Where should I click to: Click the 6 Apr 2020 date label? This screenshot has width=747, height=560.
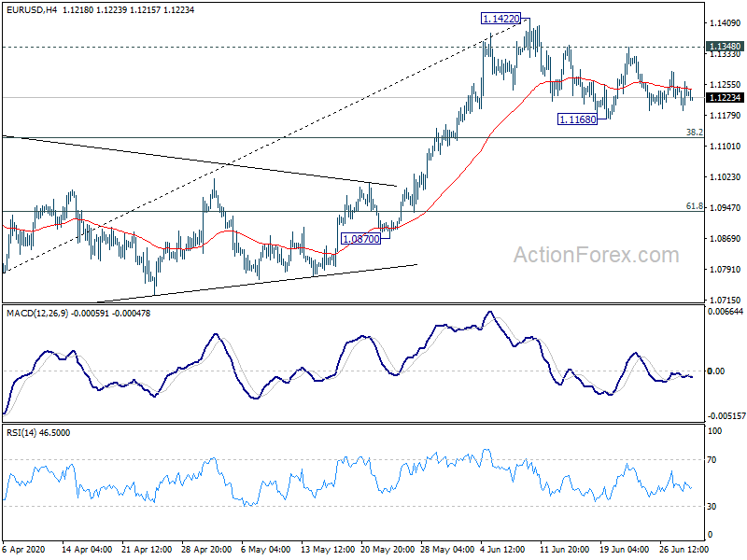click(24, 549)
